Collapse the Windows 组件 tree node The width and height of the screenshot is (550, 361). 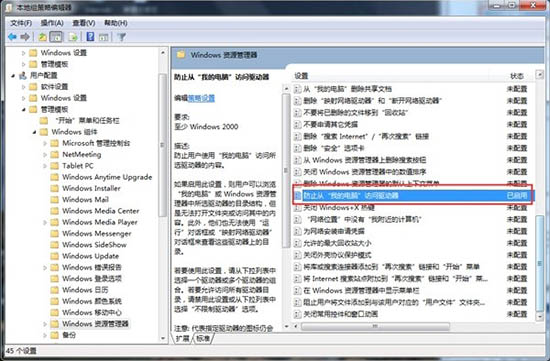point(34,132)
